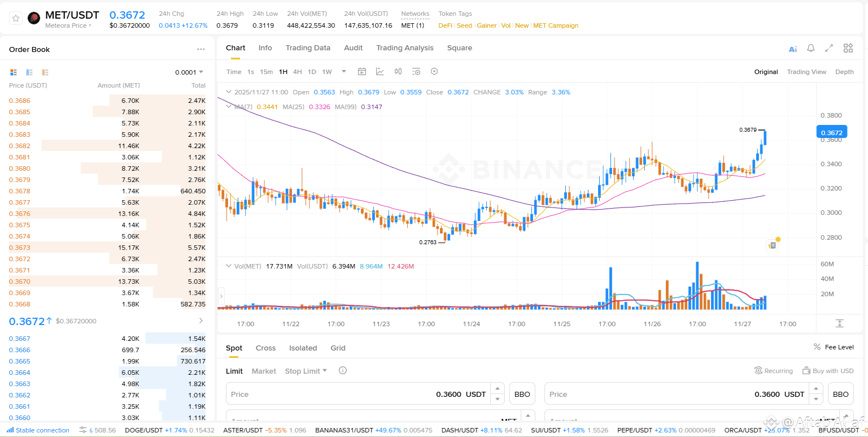The height and width of the screenshot is (437, 868).
Task: Switch order book to bids-only view icon
Action: pos(29,72)
